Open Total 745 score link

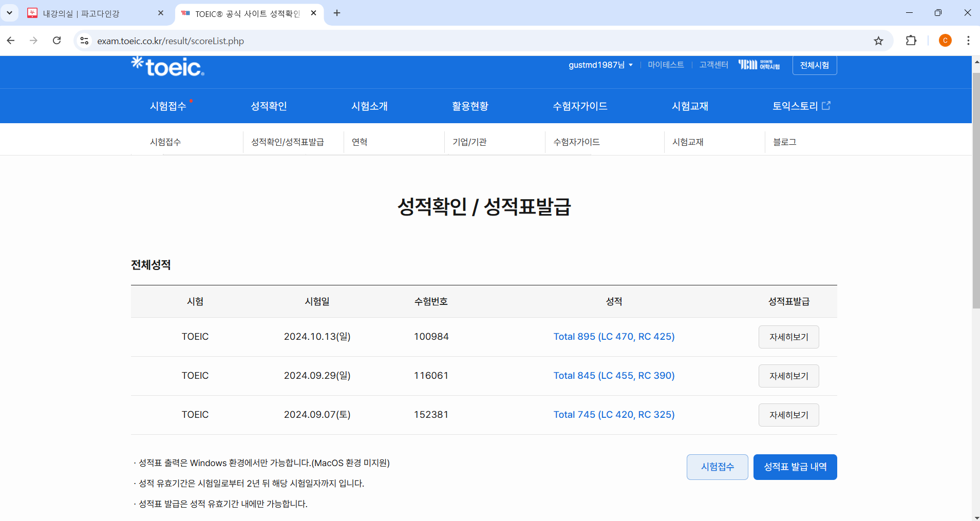coord(614,415)
